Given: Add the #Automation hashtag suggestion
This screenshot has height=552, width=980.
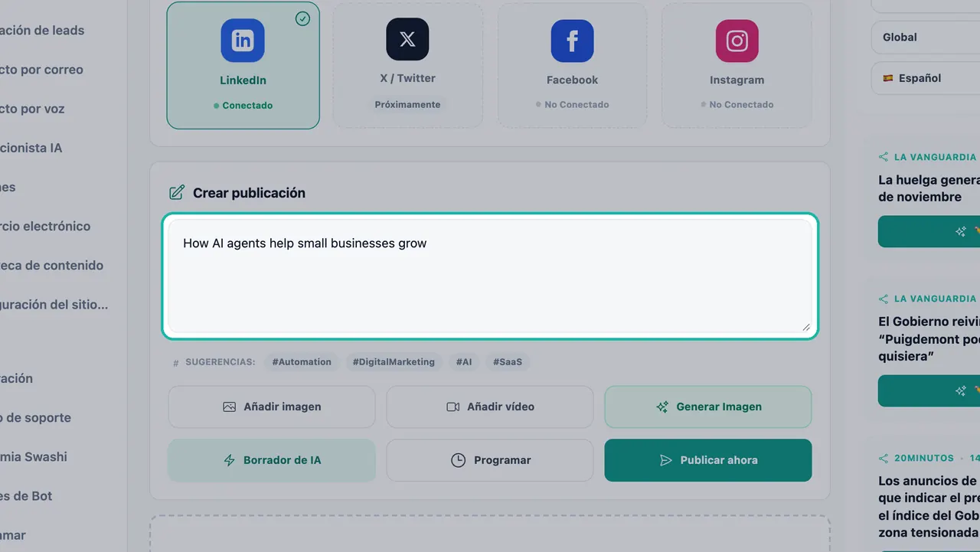Looking at the screenshot, I should tap(302, 362).
